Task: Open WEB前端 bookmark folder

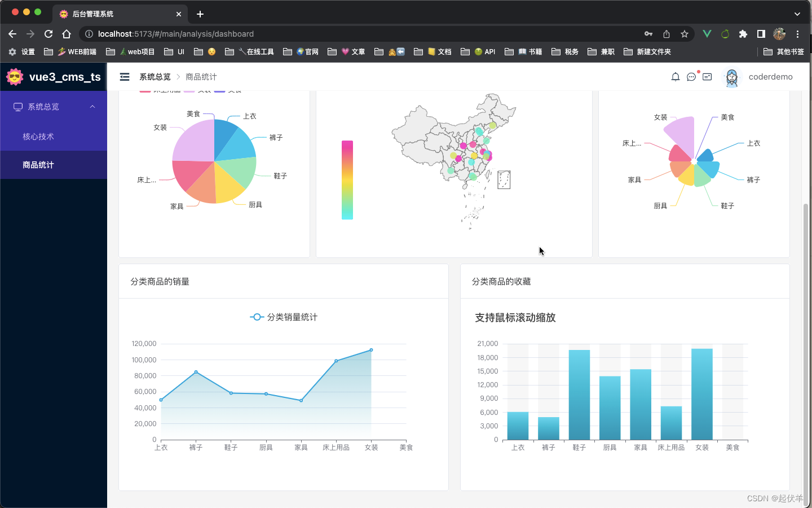Action: point(70,51)
